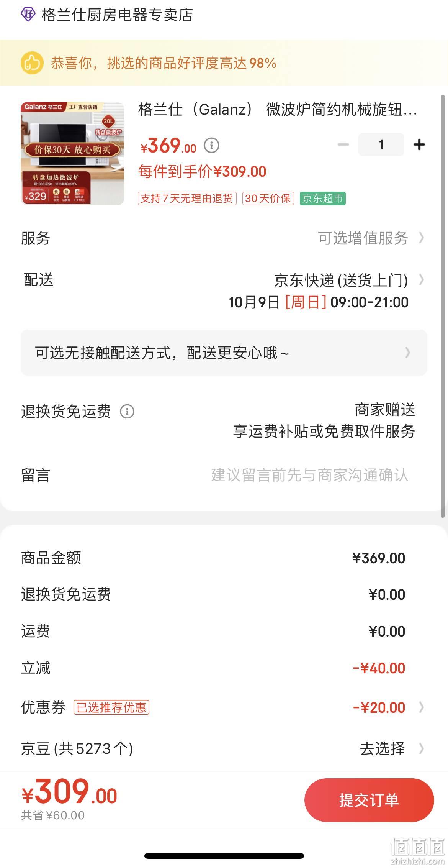Expand the 优惠券 discount chevron

pos(422,707)
